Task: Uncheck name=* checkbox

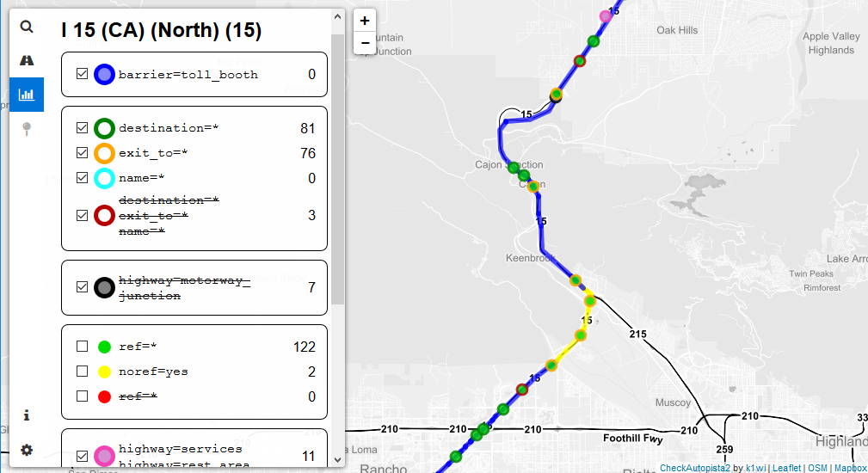Action: 82,177
